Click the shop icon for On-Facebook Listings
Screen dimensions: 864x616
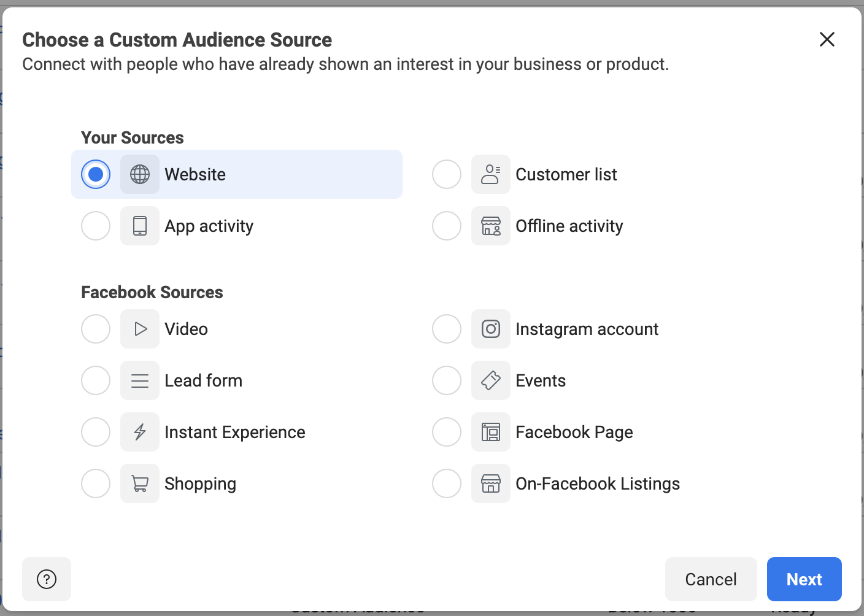pos(491,483)
